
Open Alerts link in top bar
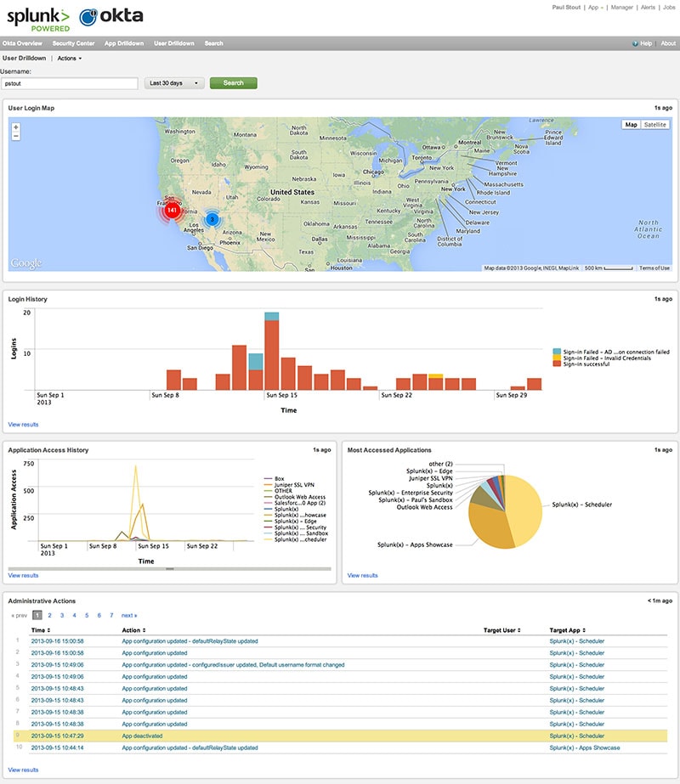click(x=648, y=8)
